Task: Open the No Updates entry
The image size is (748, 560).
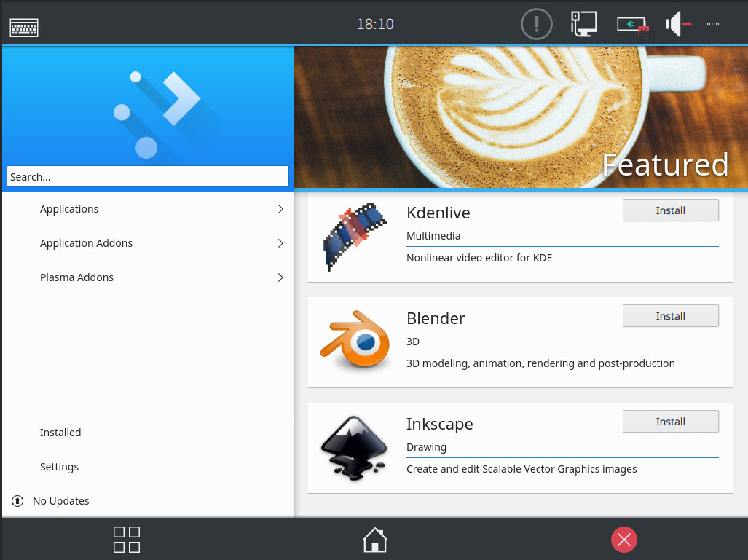Action: [x=148, y=501]
